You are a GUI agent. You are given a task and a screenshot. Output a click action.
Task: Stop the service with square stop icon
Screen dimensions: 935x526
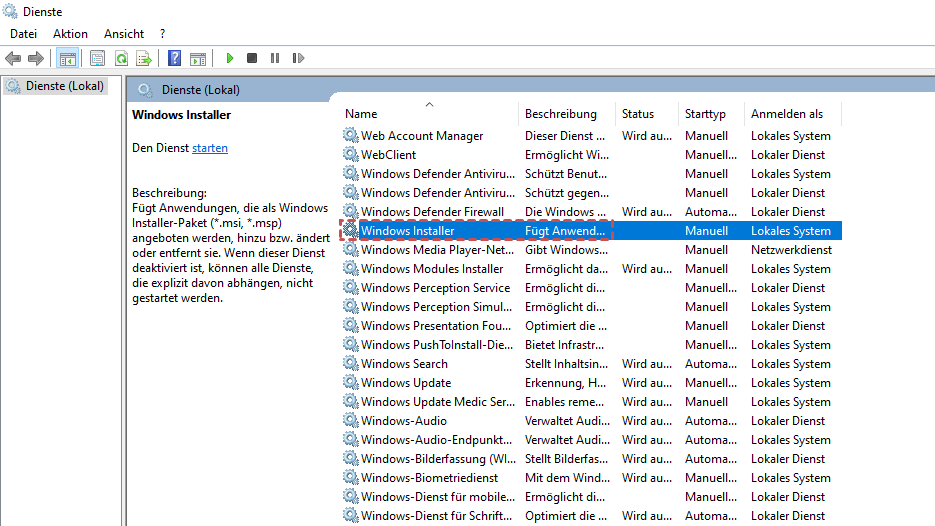point(252,58)
